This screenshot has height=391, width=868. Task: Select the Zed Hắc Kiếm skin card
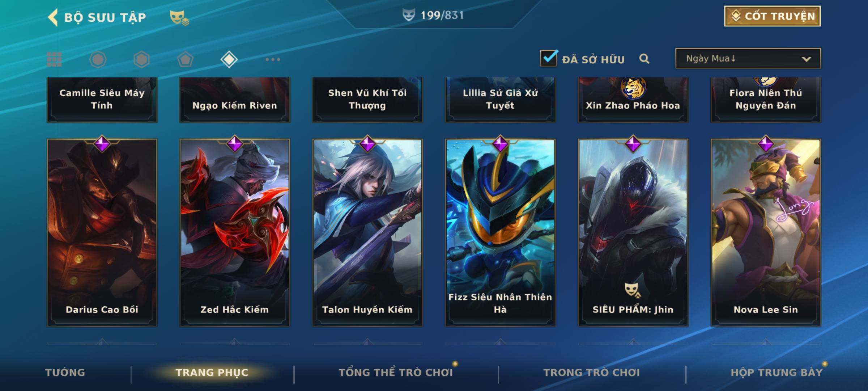click(x=235, y=232)
